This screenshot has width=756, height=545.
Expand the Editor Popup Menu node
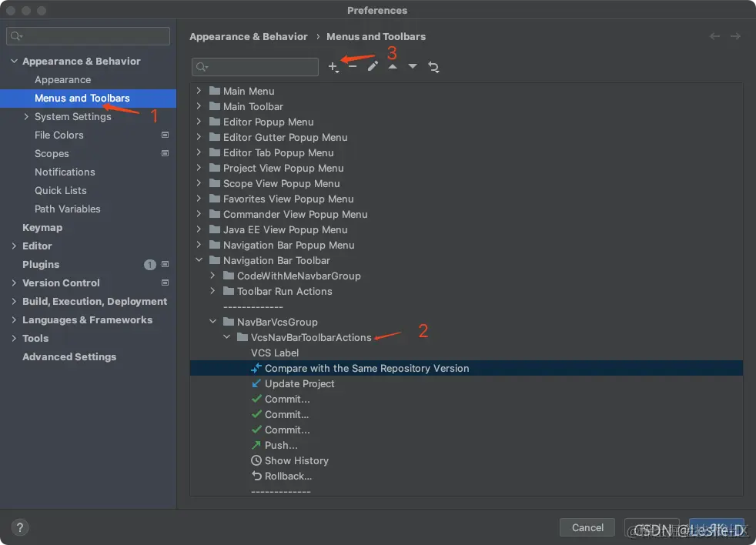[199, 122]
